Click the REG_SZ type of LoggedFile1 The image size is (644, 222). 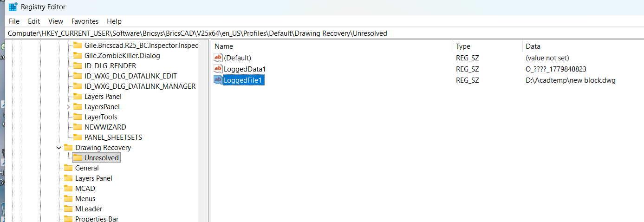point(467,80)
